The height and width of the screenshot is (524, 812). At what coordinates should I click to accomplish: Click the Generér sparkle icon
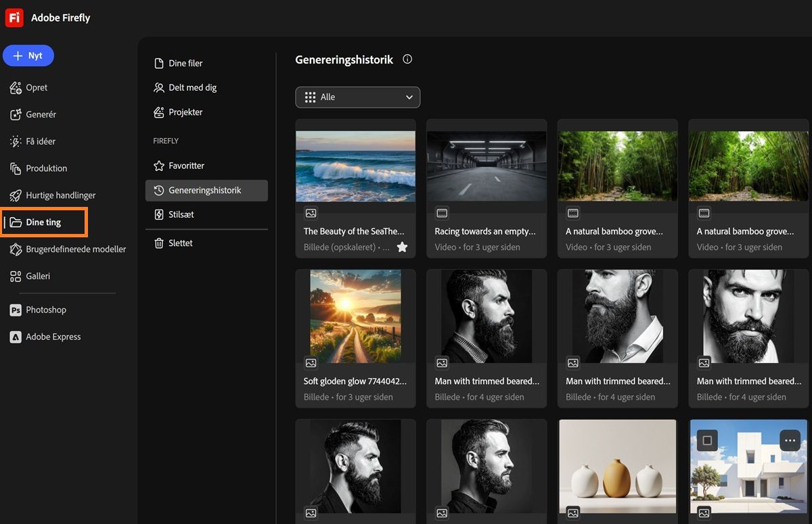coord(16,114)
